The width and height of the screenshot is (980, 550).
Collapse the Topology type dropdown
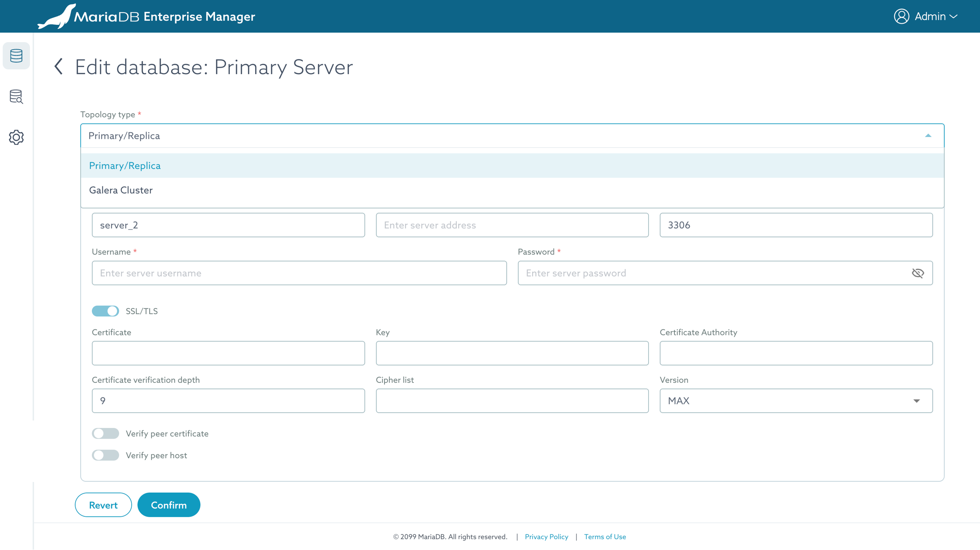pyautogui.click(x=928, y=136)
